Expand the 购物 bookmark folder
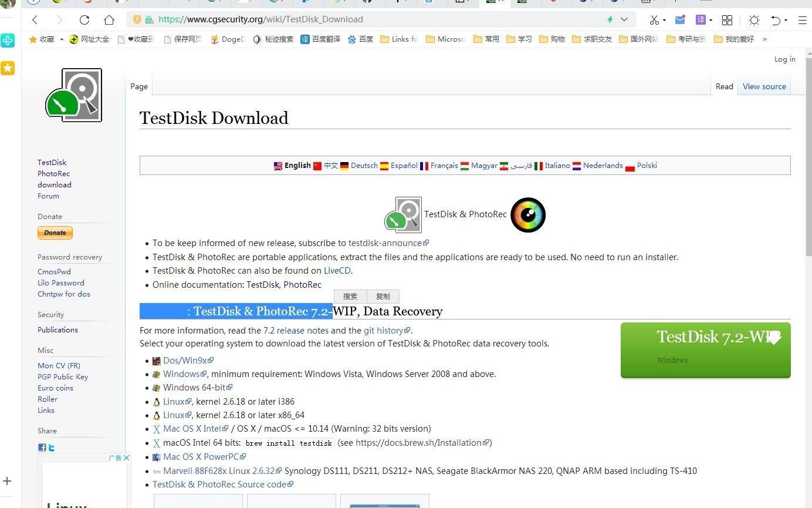The image size is (812, 508). [x=552, y=39]
